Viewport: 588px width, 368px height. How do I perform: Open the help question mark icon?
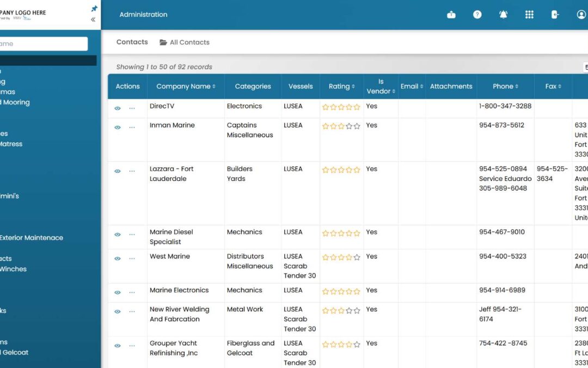point(477,15)
